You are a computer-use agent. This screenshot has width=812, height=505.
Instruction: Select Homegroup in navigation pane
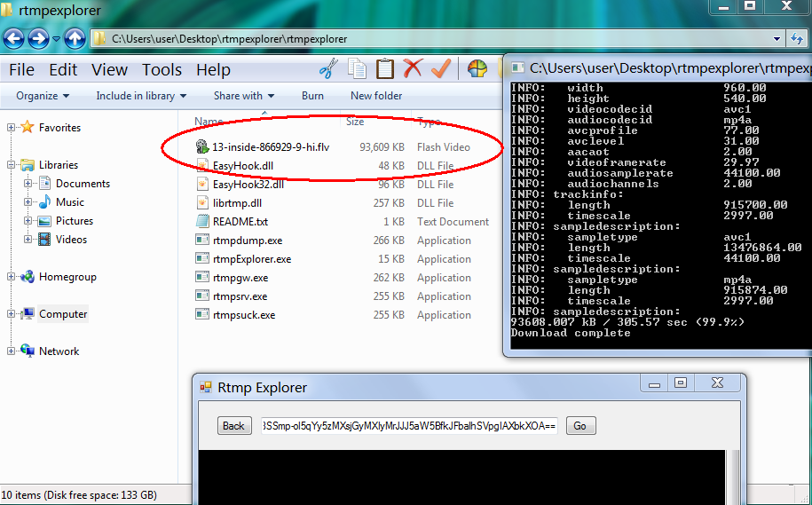[x=67, y=277]
